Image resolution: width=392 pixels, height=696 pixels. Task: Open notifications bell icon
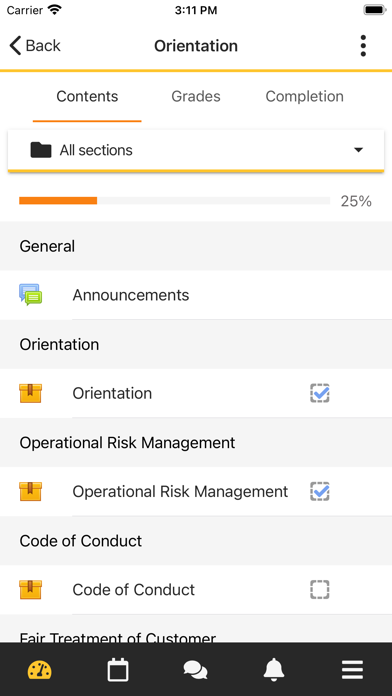coord(274,670)
